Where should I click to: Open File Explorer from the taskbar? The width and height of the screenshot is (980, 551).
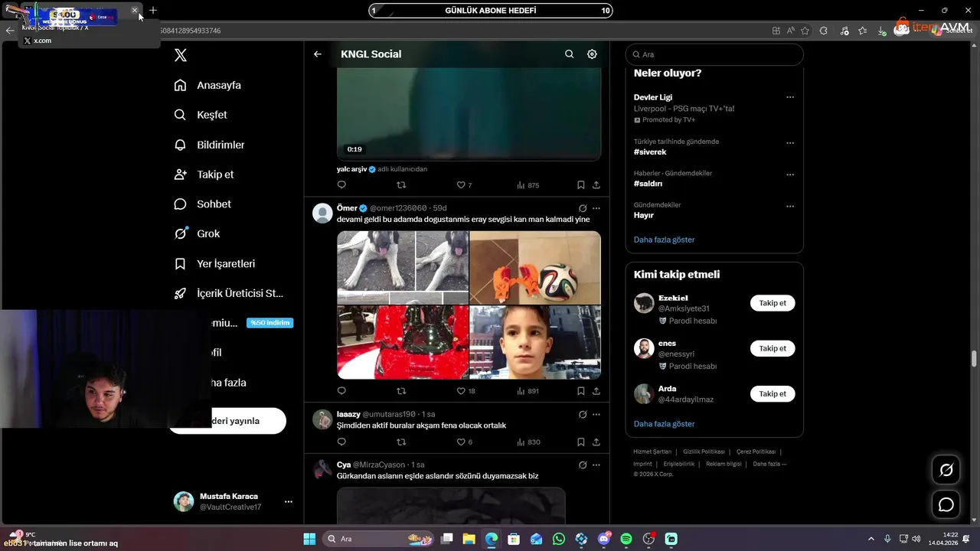pyautogui.click(x=469, y=539)
